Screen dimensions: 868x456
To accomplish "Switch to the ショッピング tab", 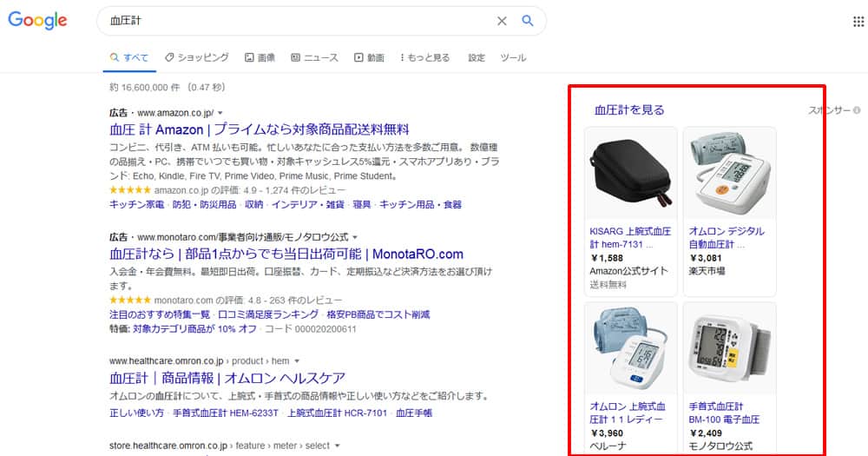I will click(197, 57).
